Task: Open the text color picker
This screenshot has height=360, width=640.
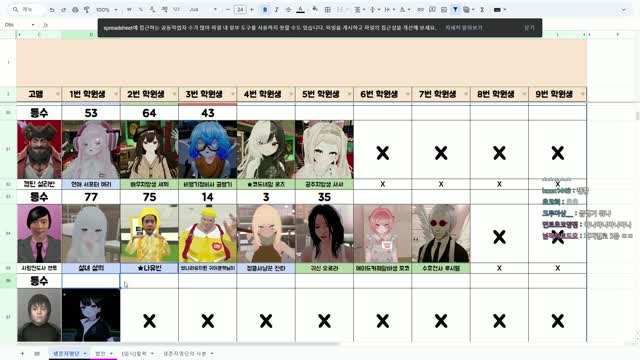Action: coord(300,9)
